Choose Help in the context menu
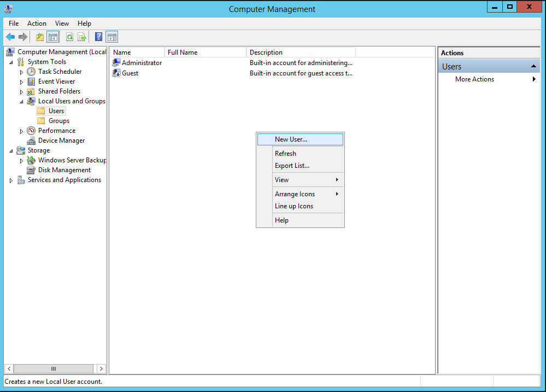 pos(300,220)
